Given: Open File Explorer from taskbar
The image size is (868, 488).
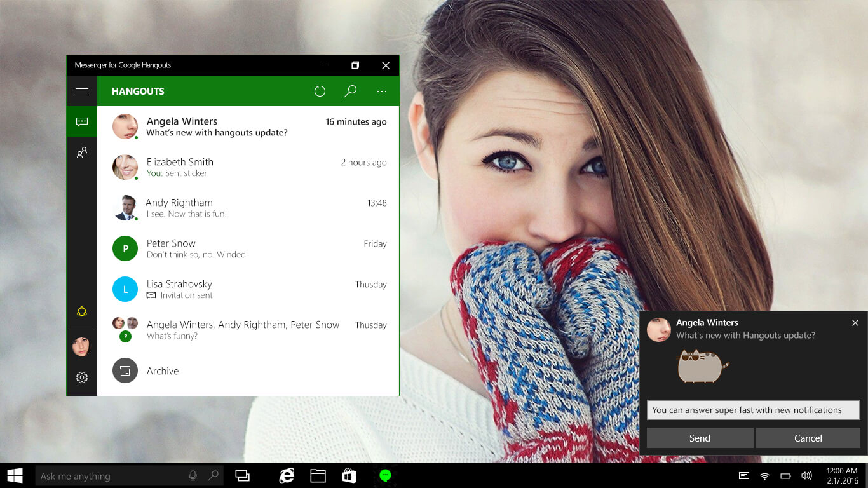Looking at the screenshot, I should (x=318, y=475).
